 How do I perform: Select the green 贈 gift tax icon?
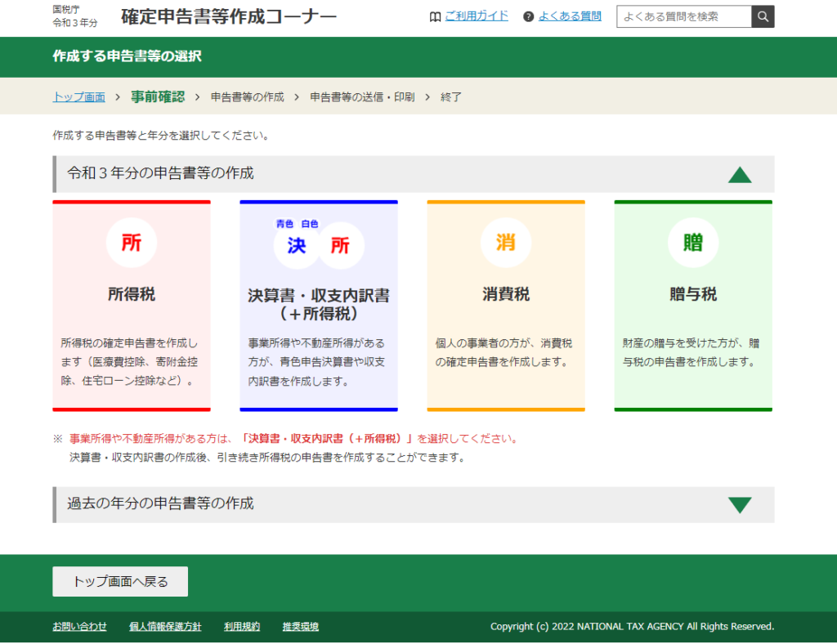pos(693,243)
